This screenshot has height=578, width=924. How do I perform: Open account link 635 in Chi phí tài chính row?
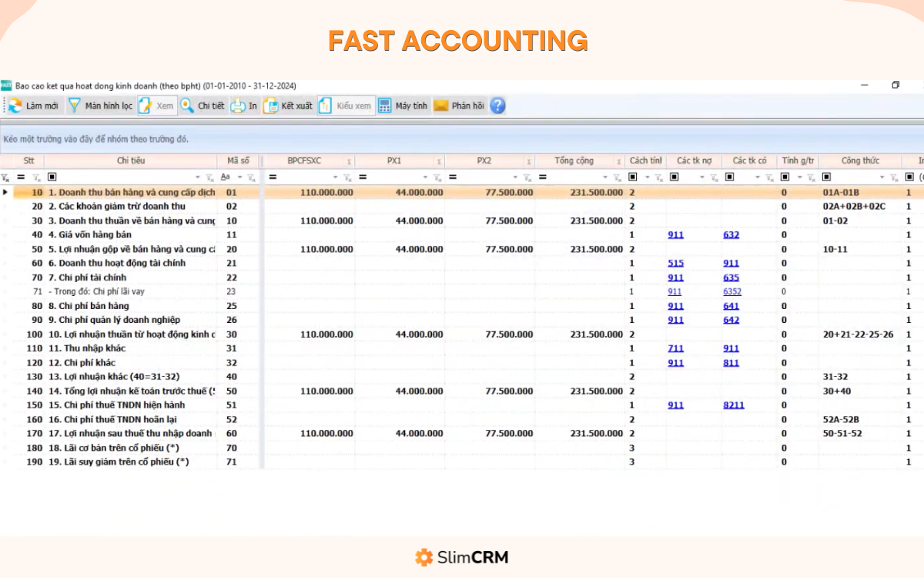(x=731, y=277)
